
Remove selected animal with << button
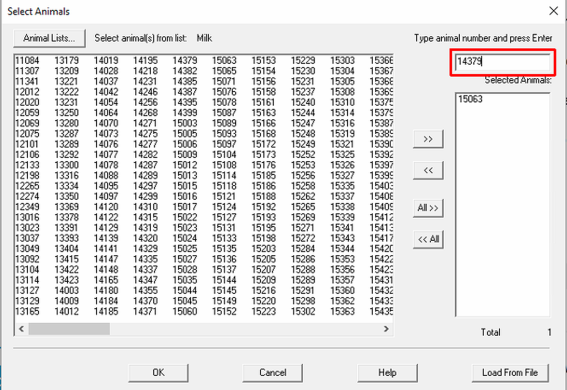(x=428, y=170)
